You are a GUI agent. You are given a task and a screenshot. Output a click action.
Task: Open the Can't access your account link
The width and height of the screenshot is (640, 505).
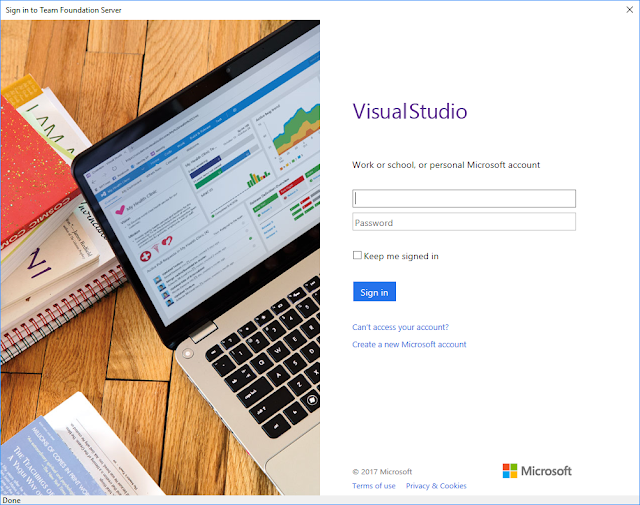[x=400, y=327]
